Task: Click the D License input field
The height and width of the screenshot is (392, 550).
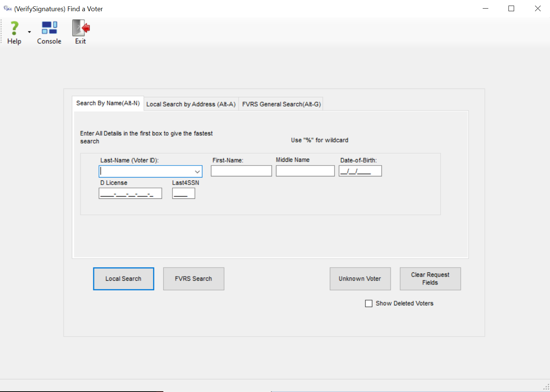Action: click(130, 194)
